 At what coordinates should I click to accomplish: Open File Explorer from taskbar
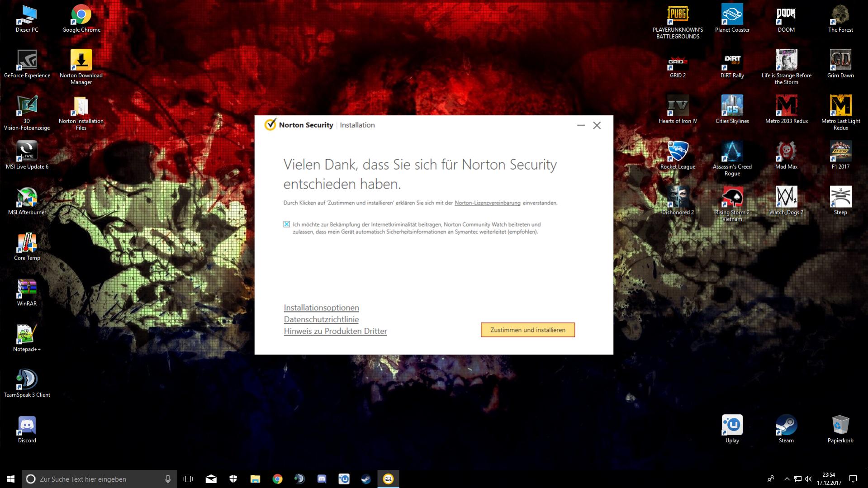pyautogui.click(x=255, y=479)
